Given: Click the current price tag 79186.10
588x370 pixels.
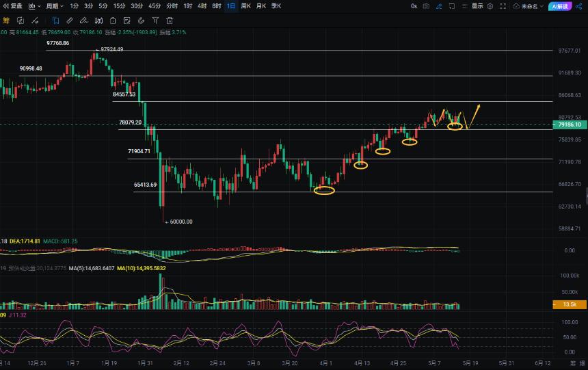Looking at the screenshot, I should point(570,124).
